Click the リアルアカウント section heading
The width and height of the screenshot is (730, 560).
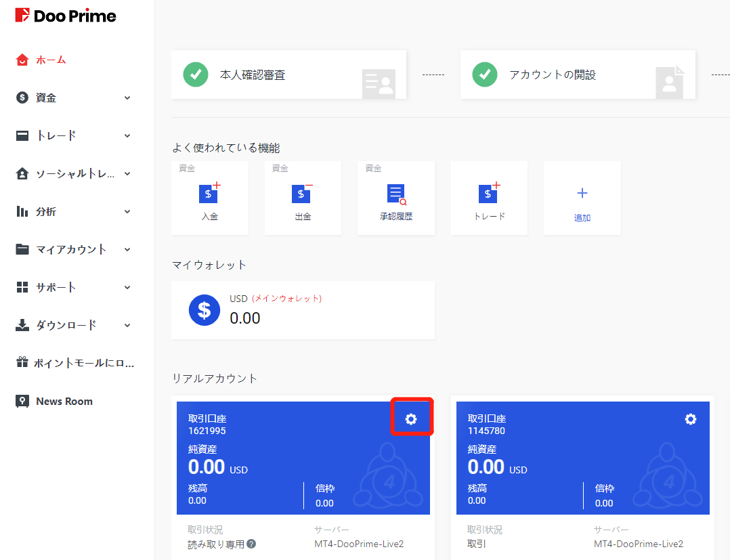coord(215,379)
